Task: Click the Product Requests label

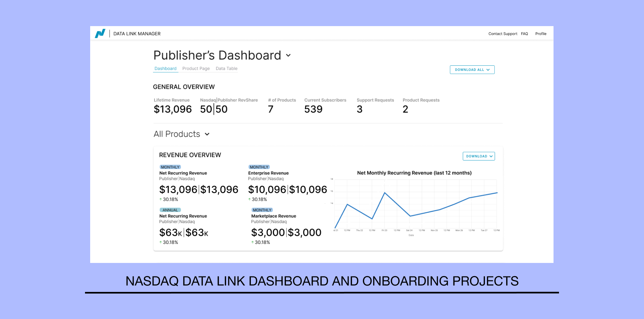Action: pos(421,100)
